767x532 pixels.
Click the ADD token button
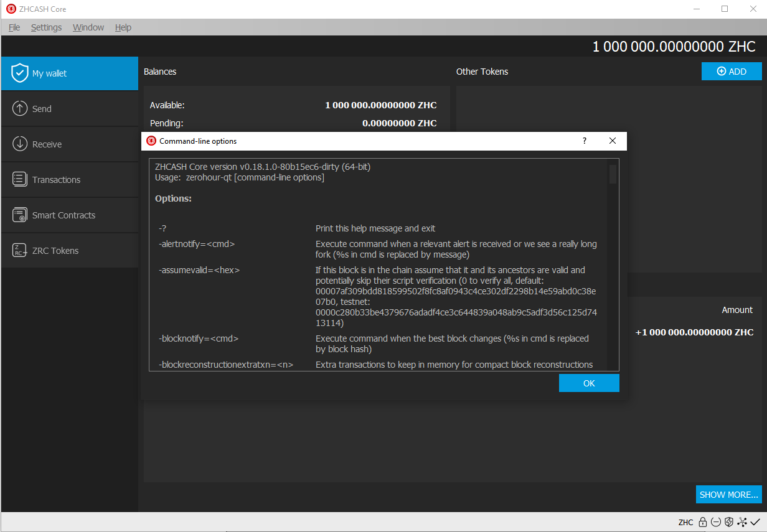pos(732,72)
